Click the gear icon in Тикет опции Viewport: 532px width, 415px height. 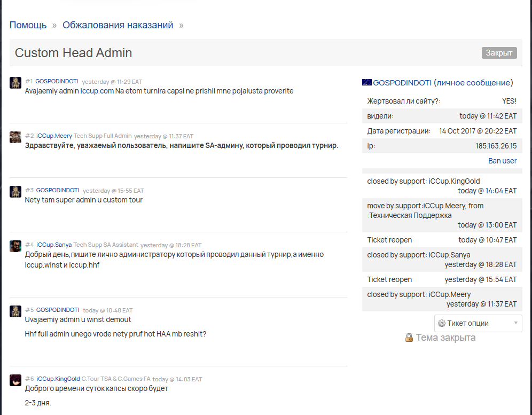pos(441,323)
